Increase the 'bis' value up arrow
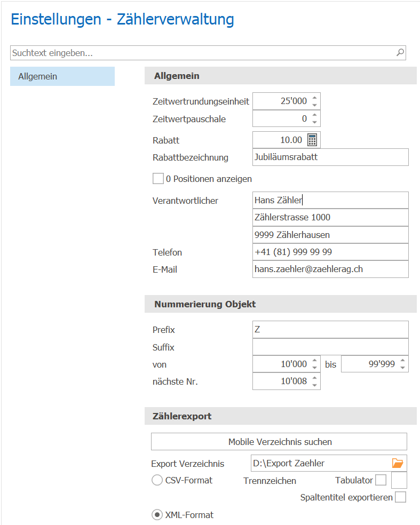420x525 pixels. pos(402,361)
